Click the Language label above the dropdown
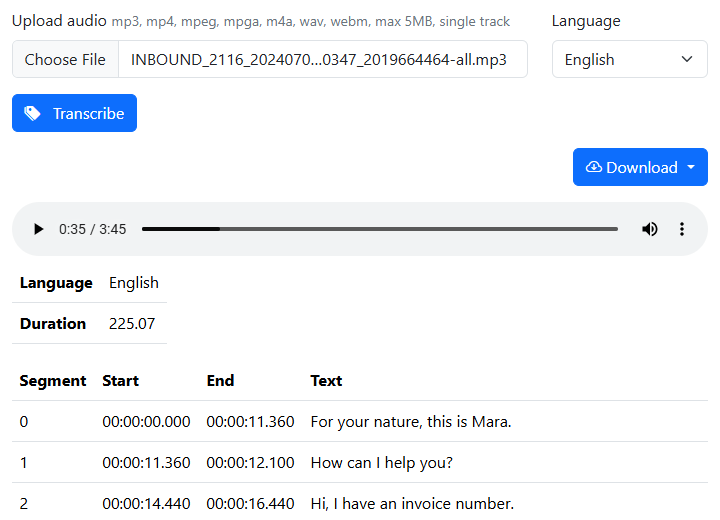This screenshot has height=520, width=720. coord(586,21)
